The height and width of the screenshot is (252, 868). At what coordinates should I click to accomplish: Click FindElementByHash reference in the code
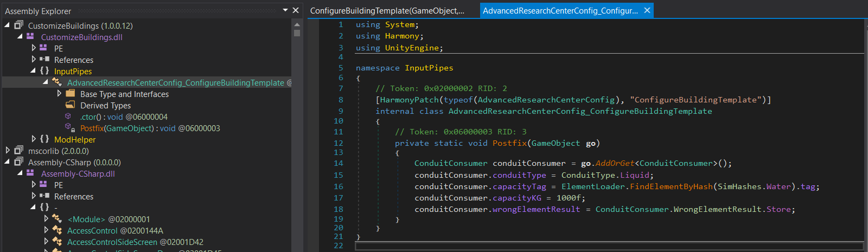(671, 186)
